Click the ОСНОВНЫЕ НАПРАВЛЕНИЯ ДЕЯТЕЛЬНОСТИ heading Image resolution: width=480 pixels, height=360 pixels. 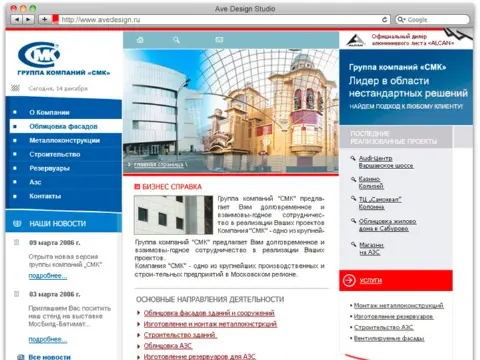(210, 299)
